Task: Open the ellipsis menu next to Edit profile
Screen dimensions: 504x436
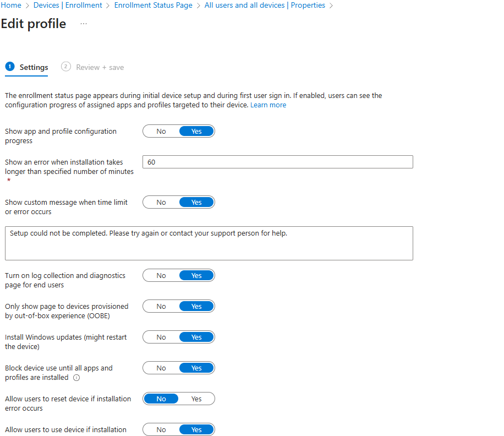Action: pos(84,24)
